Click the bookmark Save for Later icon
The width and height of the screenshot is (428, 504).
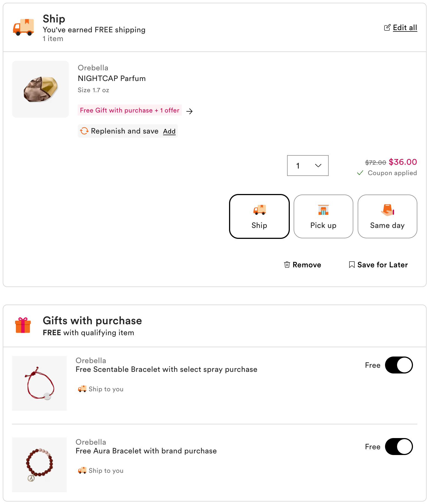click(x=352, y=265)
